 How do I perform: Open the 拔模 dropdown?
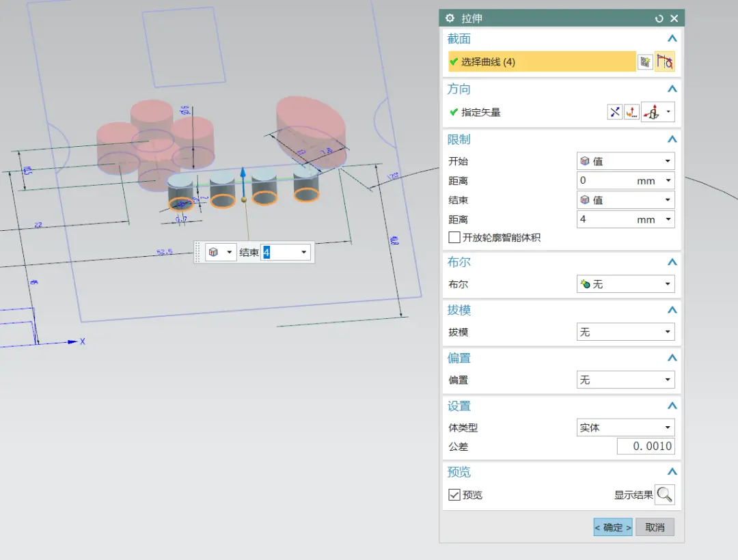click(625, 332)
